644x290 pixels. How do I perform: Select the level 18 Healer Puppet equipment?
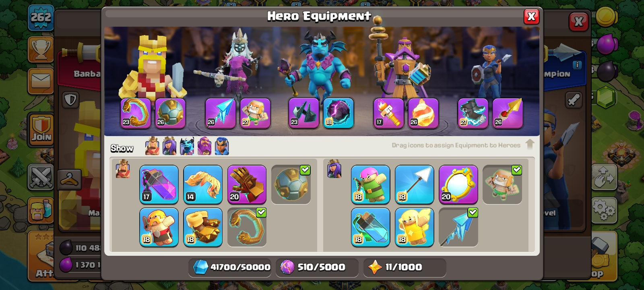pos(414,227)
